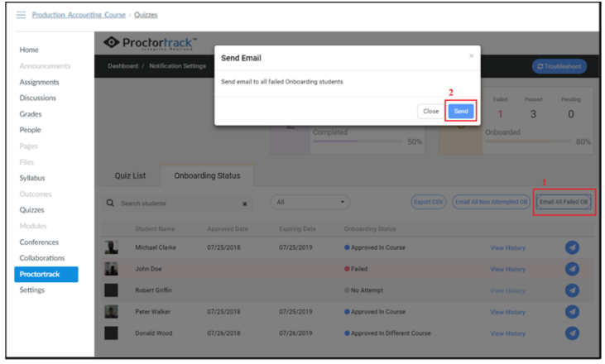Open the Quizzes breadcrumb link
The image size is (605, 364).
point(146,15)
